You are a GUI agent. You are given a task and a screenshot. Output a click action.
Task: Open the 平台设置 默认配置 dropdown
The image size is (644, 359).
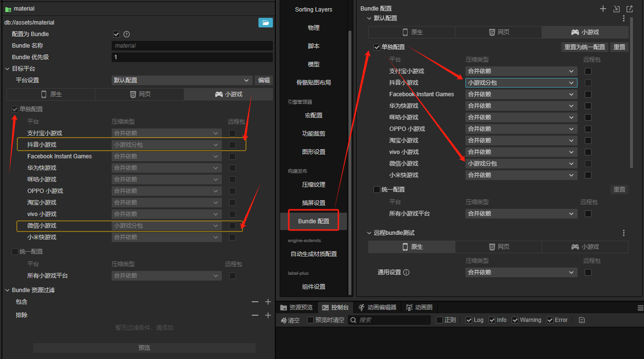point(182,80)
